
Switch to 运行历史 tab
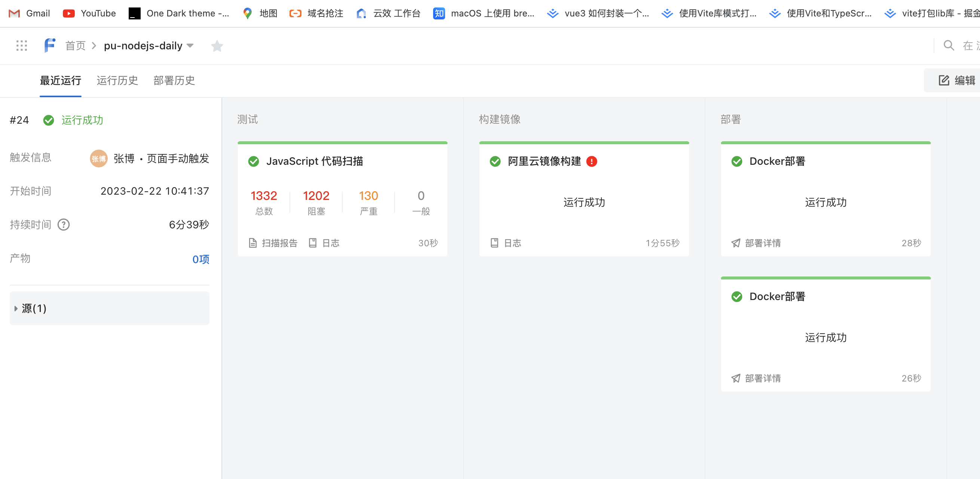tap(117, 81)
